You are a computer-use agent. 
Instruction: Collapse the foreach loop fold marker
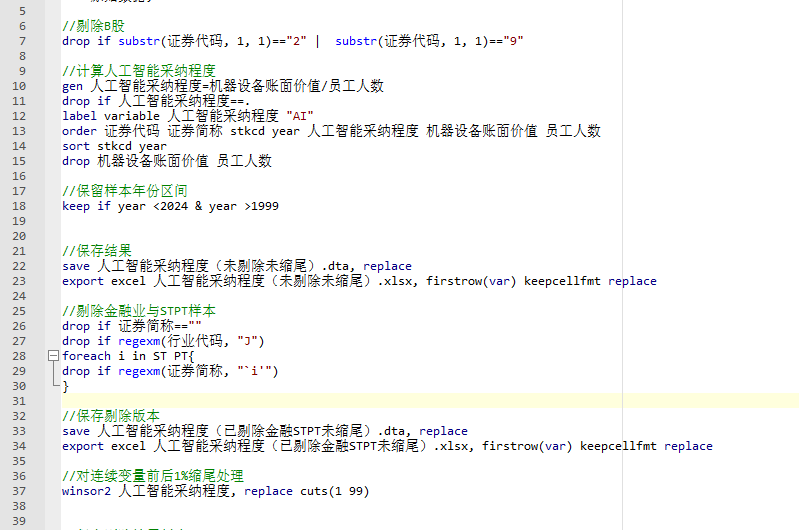[x=52, y=356]
